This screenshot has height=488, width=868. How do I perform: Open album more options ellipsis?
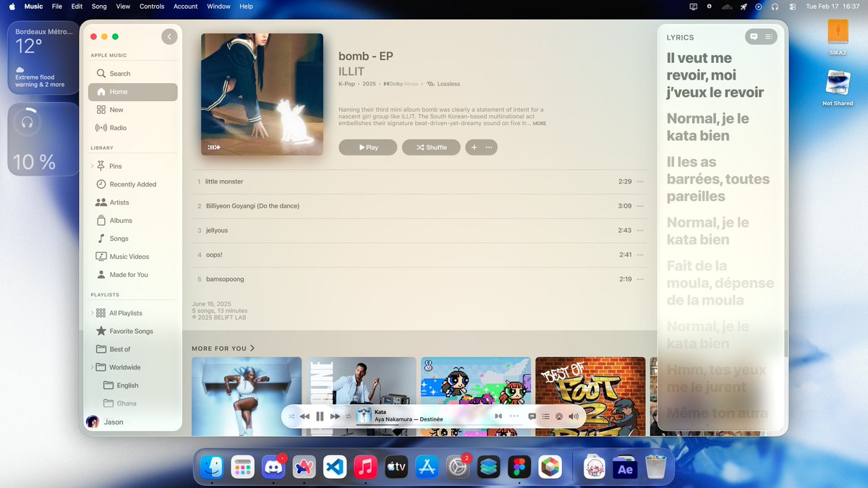tap(490, 147)
